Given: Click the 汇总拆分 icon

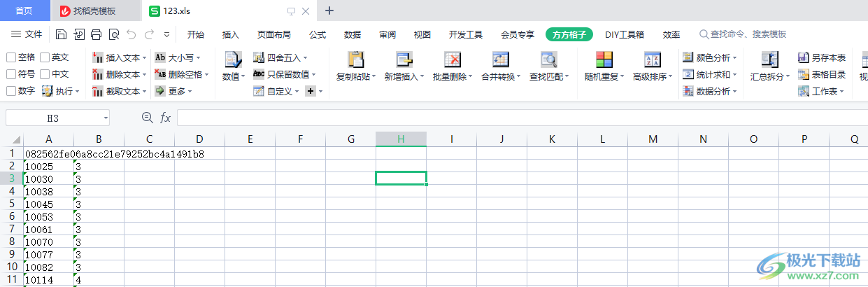Looking at the screenshot, I should tap(770, 60).
